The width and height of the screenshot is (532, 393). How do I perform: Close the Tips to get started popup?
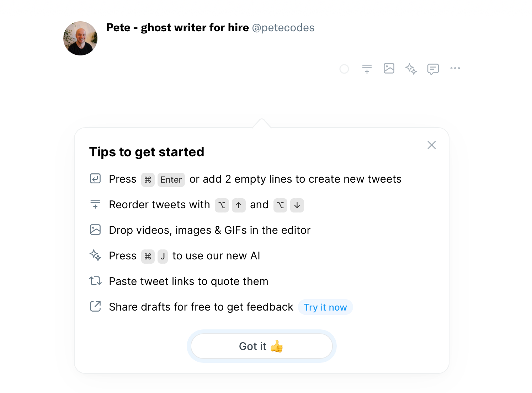point(432,145)
